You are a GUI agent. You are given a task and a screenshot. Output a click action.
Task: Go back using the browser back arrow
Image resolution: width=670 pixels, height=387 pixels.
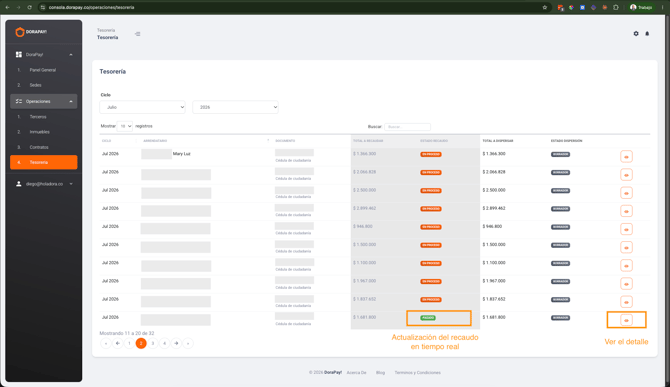tap(7, 7)
